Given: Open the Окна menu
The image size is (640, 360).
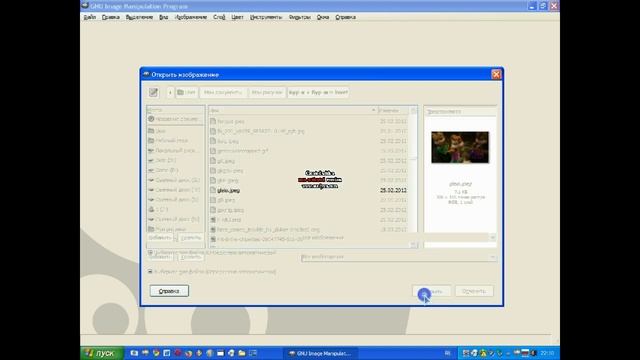Looking at the screenshot, I should pos(323,17).
